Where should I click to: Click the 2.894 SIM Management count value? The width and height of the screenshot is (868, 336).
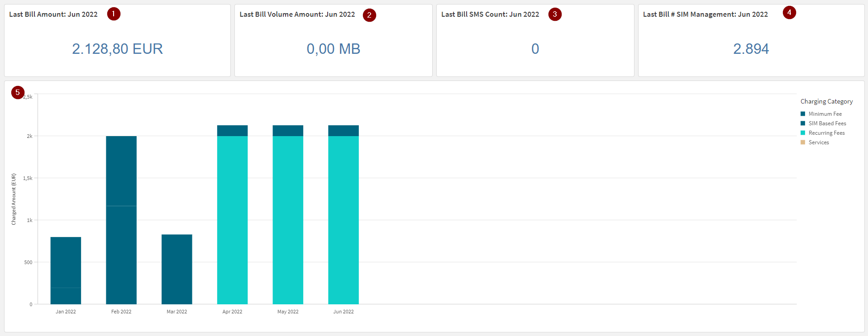click(751, 49)
